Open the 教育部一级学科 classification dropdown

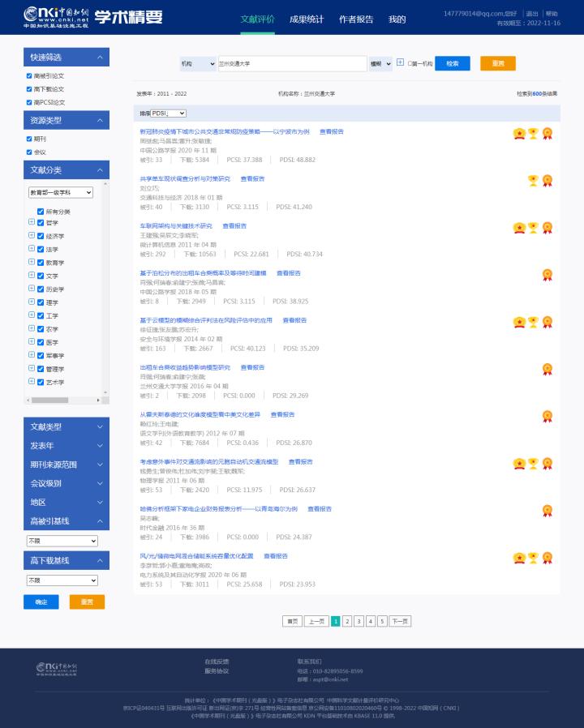[60, 192]
